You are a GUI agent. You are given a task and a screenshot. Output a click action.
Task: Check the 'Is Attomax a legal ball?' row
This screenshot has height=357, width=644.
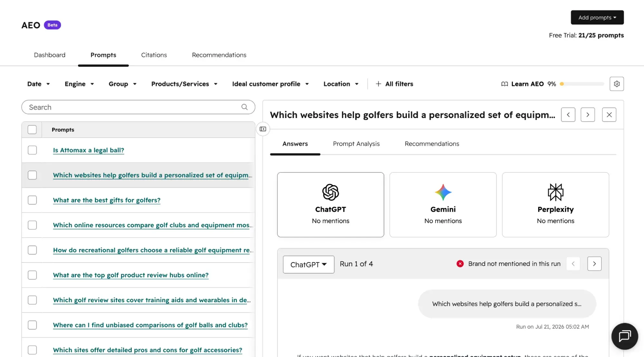tap(32, 150)
